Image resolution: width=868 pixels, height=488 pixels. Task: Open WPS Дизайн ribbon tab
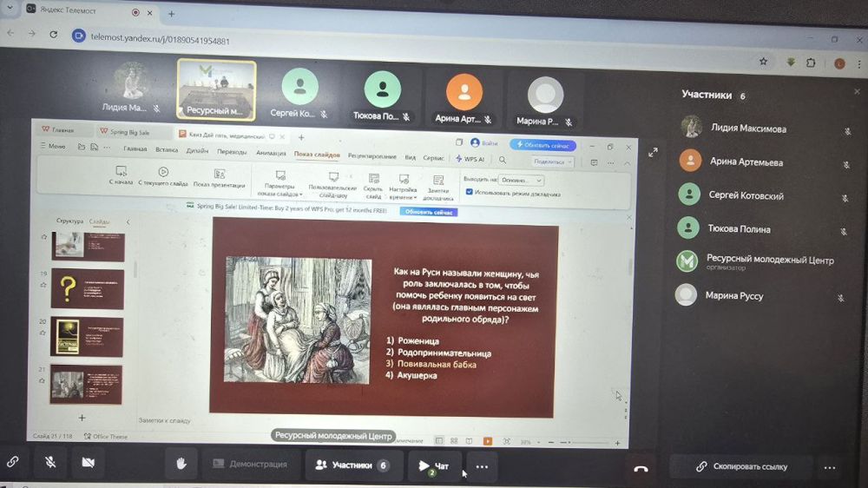pyautogui.click(x=197, y=151)
